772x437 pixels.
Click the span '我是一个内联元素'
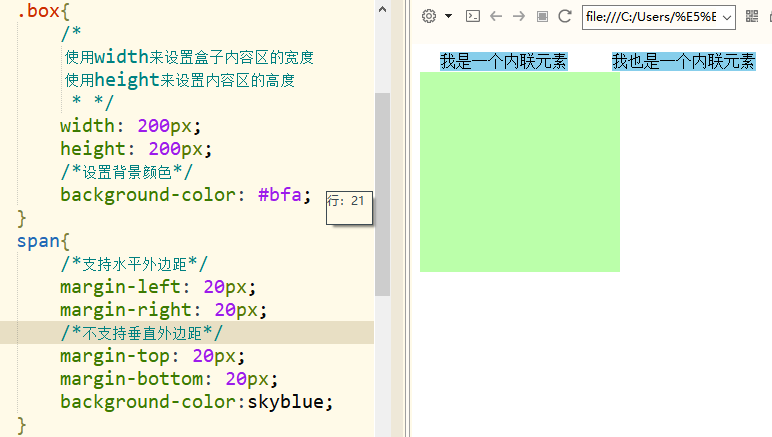coord(504,62)
